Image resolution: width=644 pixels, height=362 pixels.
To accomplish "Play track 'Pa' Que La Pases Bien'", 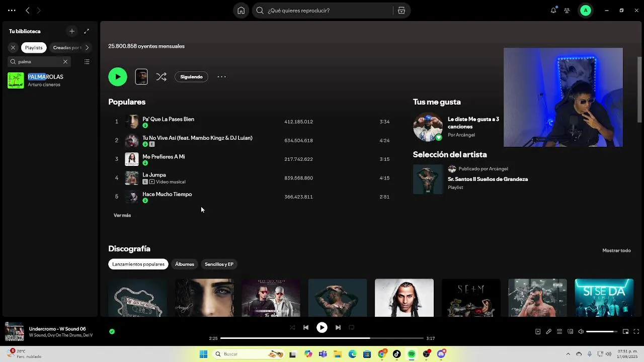I will 168,119.
